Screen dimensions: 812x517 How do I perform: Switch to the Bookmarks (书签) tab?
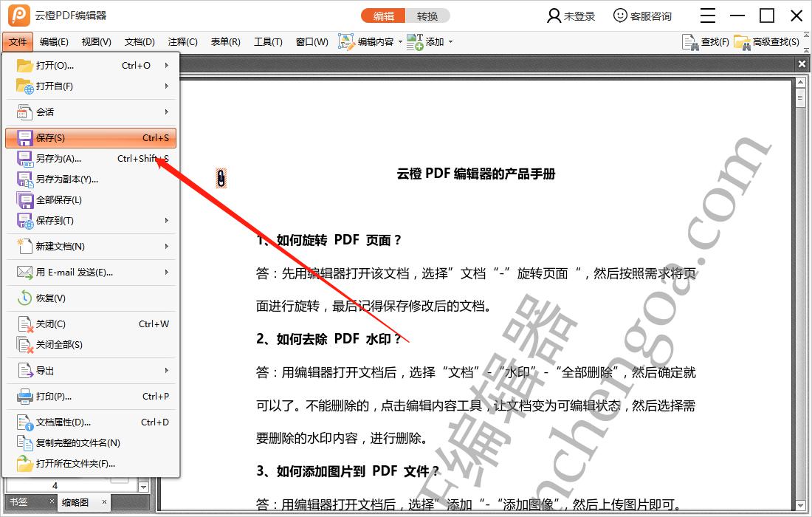(18, 502)
